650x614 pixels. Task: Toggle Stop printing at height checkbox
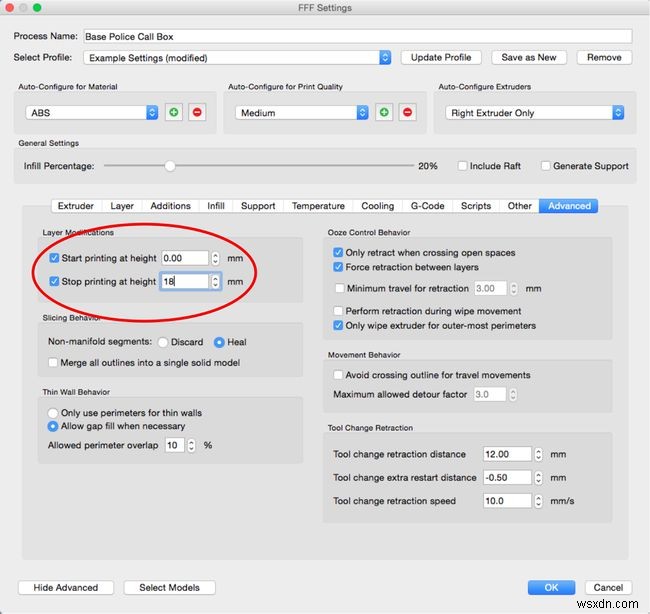point(54,281)
